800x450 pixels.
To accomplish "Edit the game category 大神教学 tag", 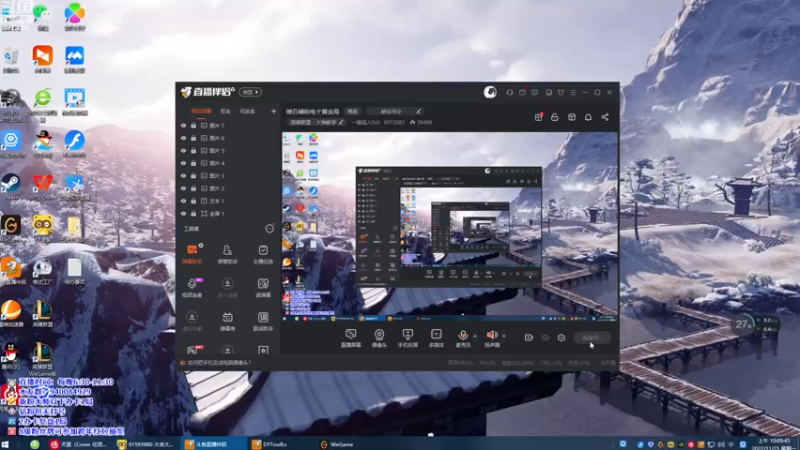I will tap(316, 122).
